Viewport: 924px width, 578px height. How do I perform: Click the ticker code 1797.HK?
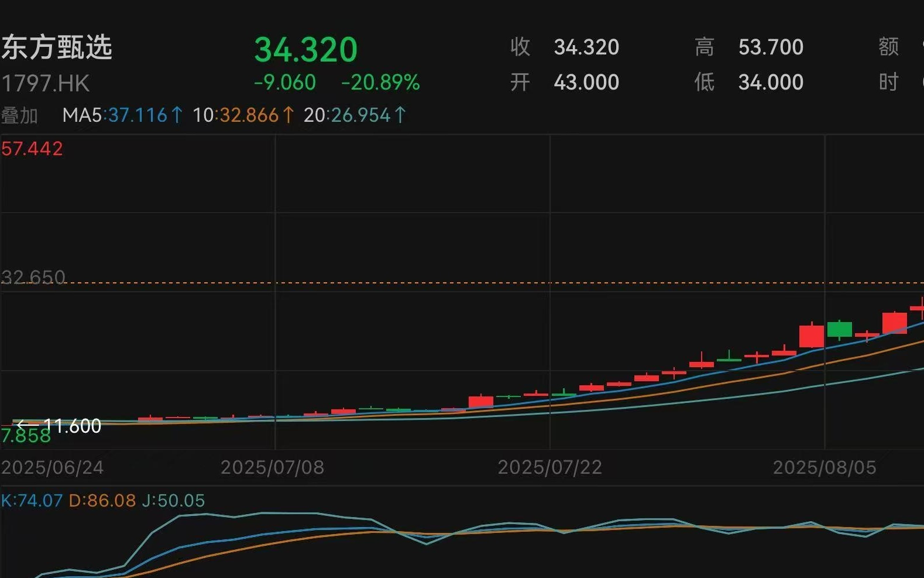coord(46,84)
